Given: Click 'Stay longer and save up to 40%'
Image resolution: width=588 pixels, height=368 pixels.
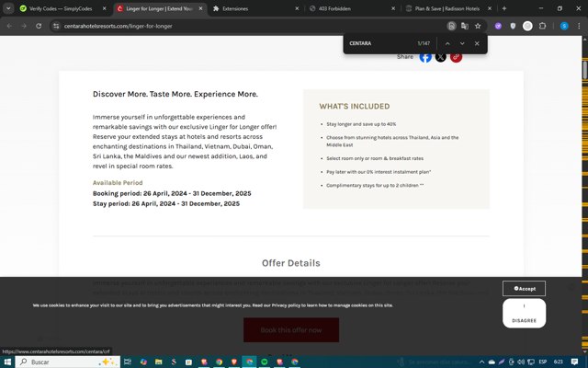Looking at the screenshot, I should click(x=361, y=124).
